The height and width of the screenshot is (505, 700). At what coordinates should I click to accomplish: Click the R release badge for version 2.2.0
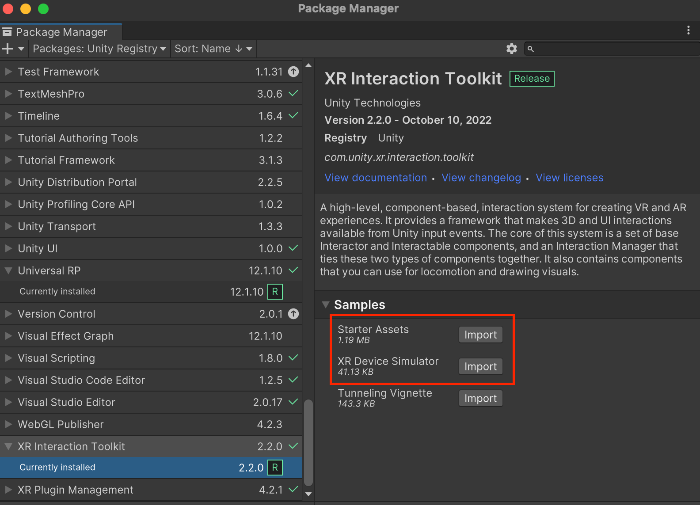275,467
